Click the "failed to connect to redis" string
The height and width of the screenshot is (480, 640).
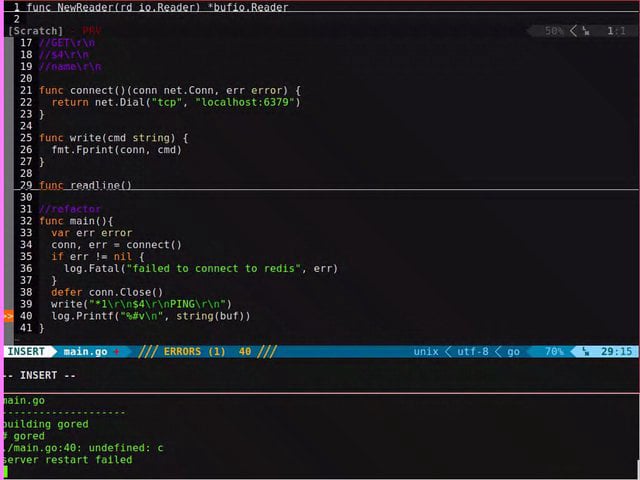pos(213,269)
